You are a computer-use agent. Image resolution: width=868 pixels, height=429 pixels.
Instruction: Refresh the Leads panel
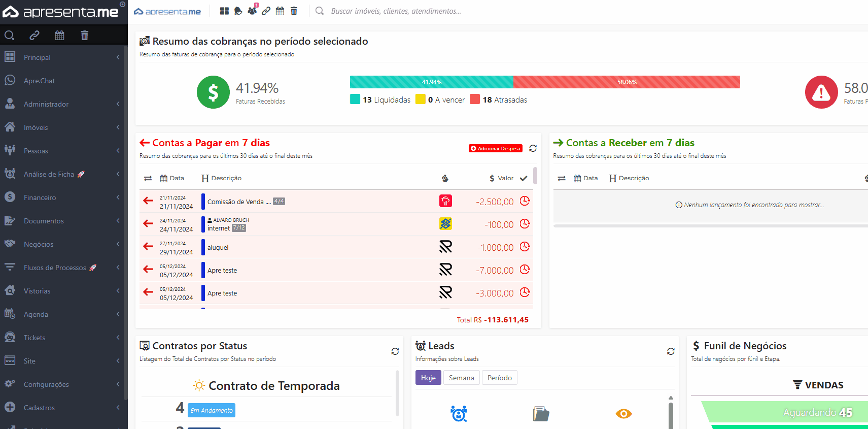pyautogui.click(x=671, y=351)
